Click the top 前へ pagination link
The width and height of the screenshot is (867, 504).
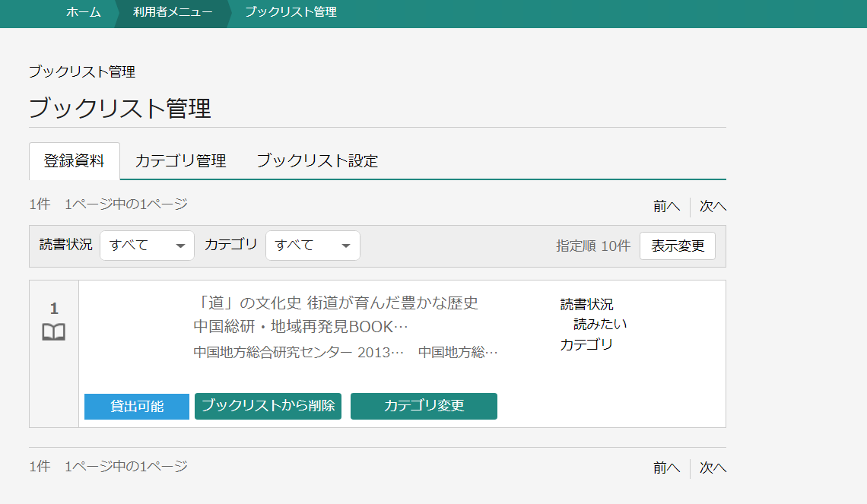[x=666, y=206]
